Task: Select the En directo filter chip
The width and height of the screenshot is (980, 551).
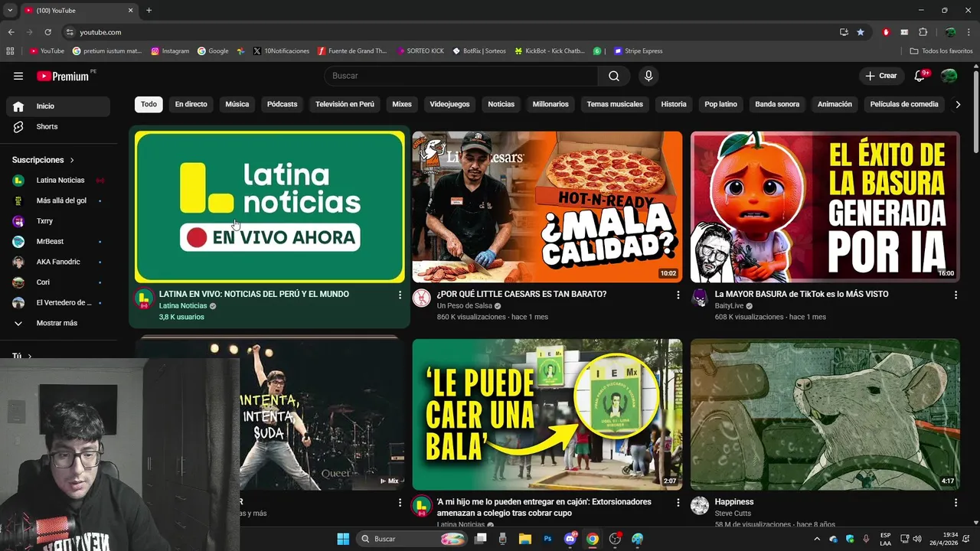Action: pyautogui.click(x=191, y=104)
